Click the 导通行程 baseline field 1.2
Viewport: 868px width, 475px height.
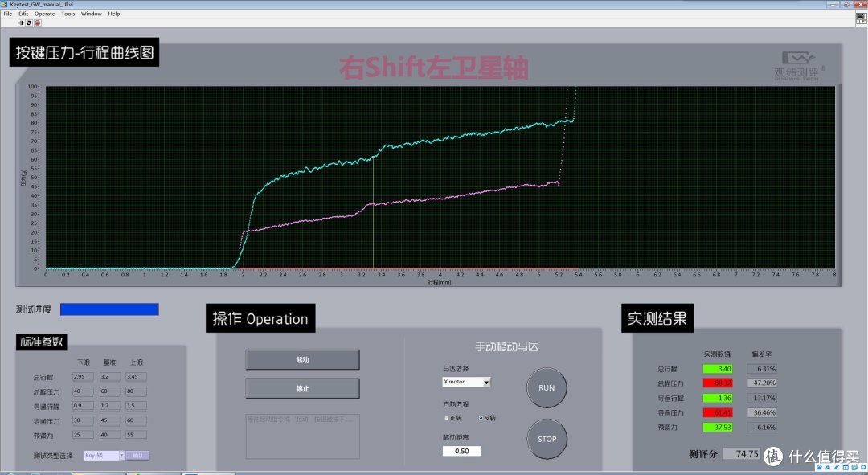tap(109, 406)
